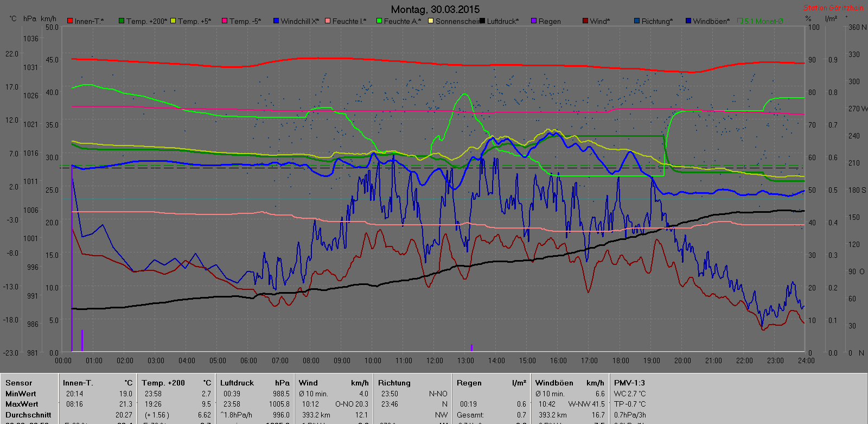The image size is (868, 424).
Task: Click the 'Gesamt:' rain total label
Action: tap(470, 415)
